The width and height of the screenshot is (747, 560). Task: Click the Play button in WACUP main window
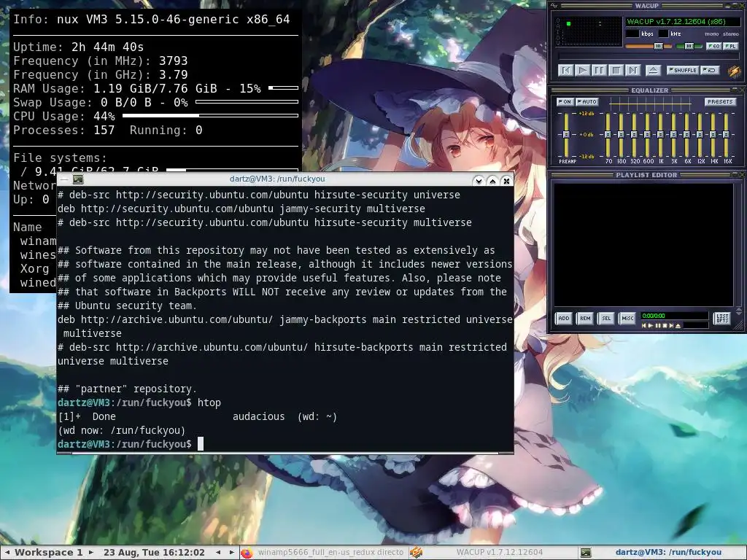[582, 70]
